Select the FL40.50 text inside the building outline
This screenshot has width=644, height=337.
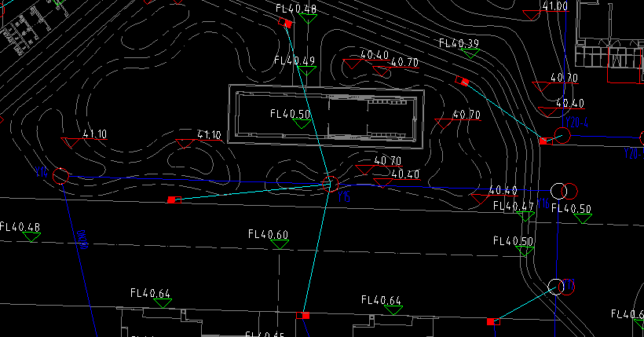point(290,113)
